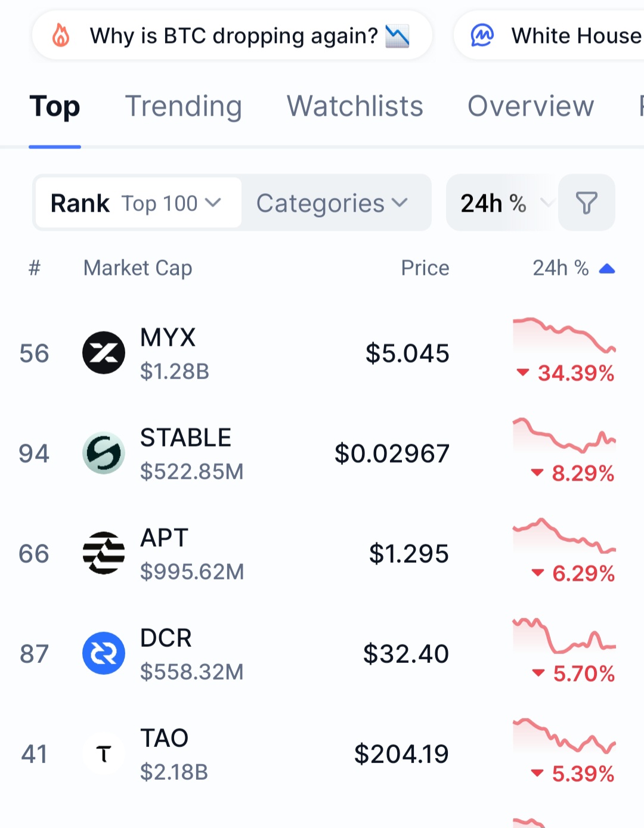Switch to the Watchlists tab

click(x=355, y=107)
